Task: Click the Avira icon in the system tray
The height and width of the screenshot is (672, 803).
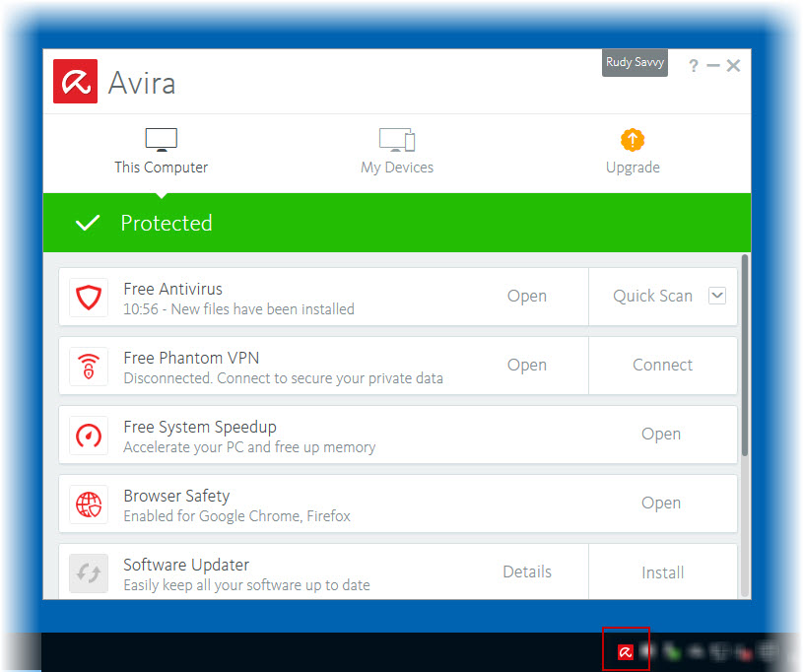Action: 626,652
